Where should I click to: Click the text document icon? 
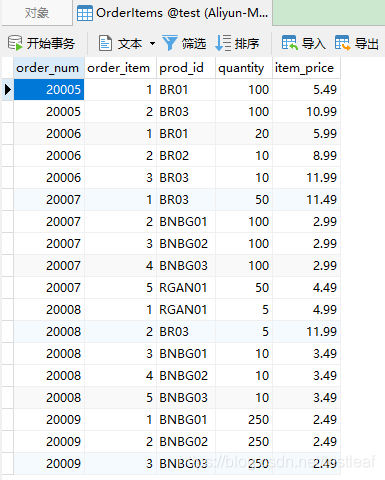tap(105, 43)
